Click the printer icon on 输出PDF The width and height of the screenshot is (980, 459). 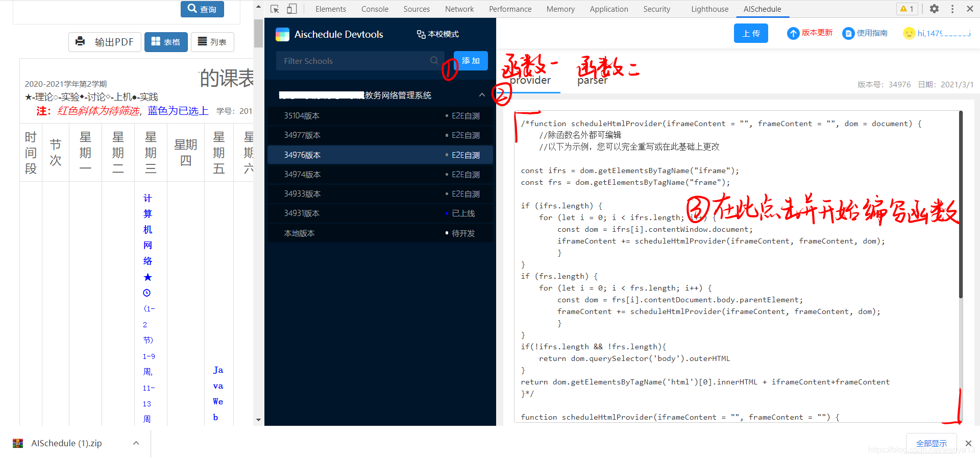pos(80,41)
